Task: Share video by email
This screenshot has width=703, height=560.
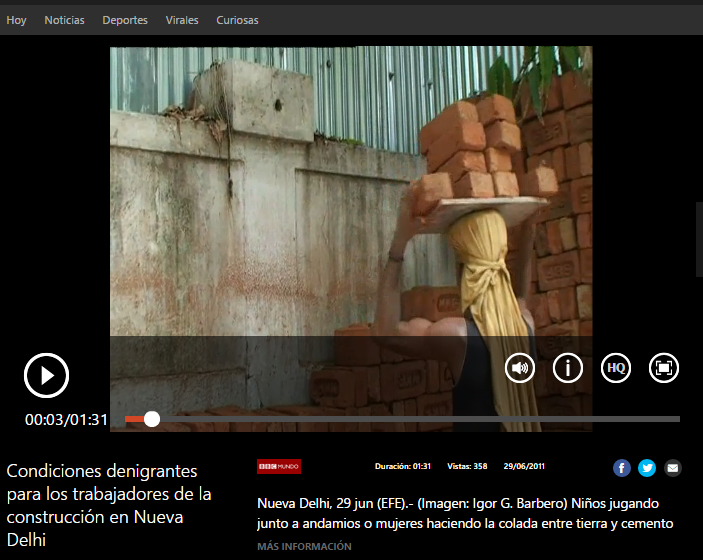Action: coord(673,467)
